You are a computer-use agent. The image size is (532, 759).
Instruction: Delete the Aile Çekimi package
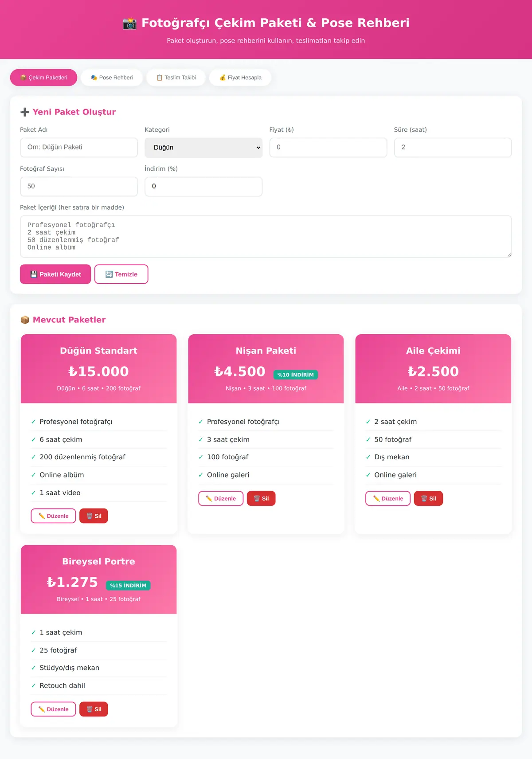[x=428, y=498]
